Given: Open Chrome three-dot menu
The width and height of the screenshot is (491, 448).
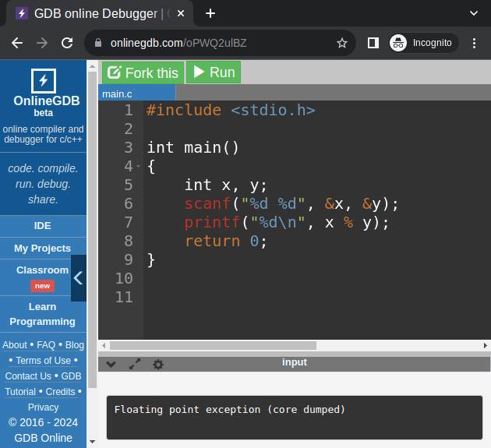Looking at the screenshot, I should pyautogui.click(x=474, y=43).
